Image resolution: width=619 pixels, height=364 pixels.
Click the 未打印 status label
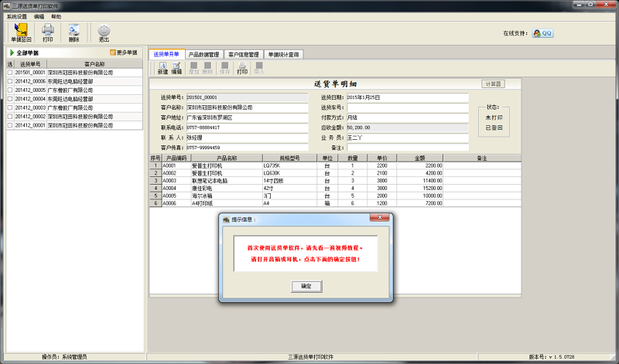click(494, 117)
